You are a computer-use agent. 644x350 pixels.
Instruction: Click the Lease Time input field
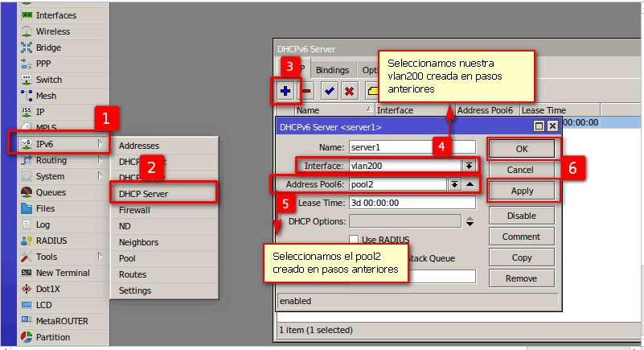[x=412, y=203]
